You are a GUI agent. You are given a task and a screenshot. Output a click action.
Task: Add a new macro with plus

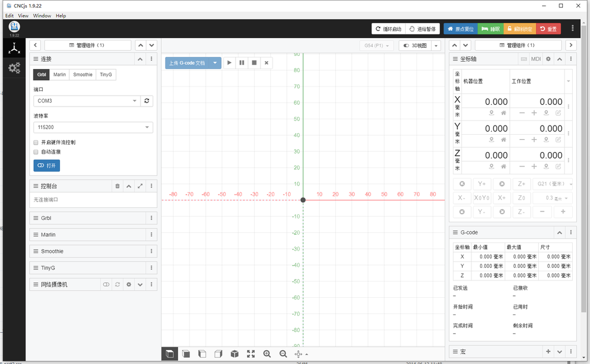549,351
